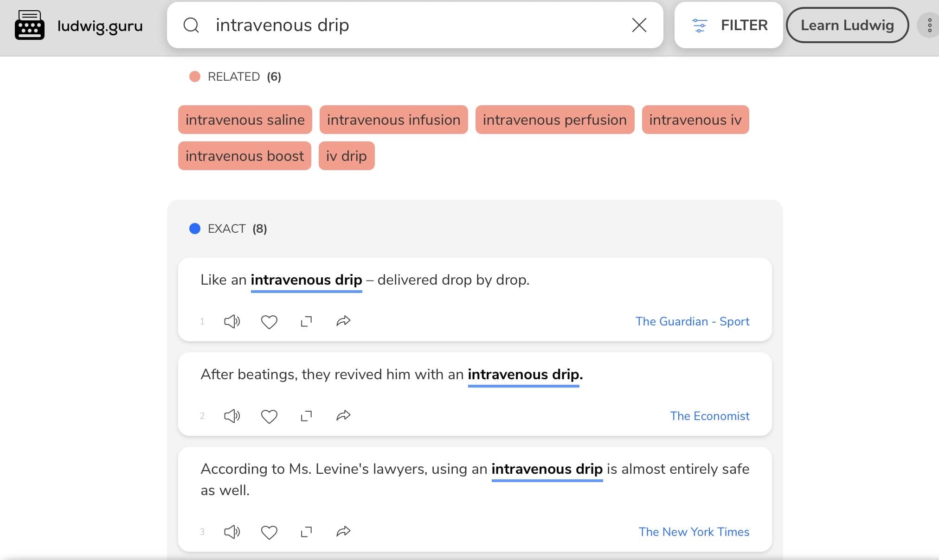The width and height of the screenshot is (939, 560).
Task: Open the three-dot more options menu
Action: click(x=930, y=25)
